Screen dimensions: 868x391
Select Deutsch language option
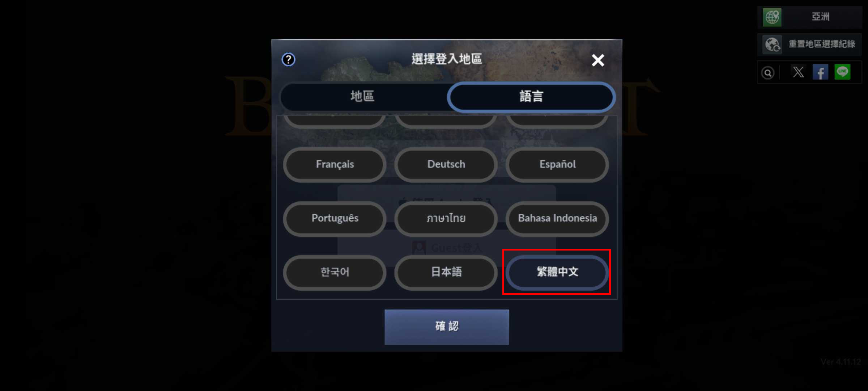pos(446,164)
